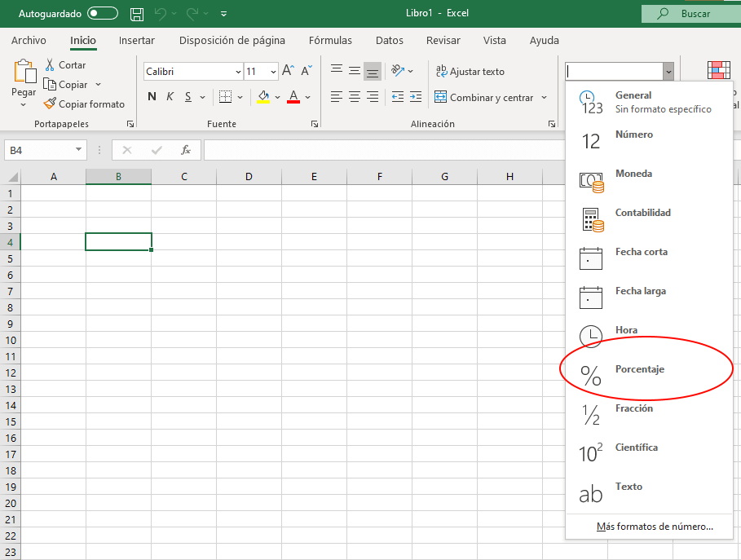Viewport: 741px width, 560px height.
Task: Open the Fuente dialog launcher
Action: (315, 124)
